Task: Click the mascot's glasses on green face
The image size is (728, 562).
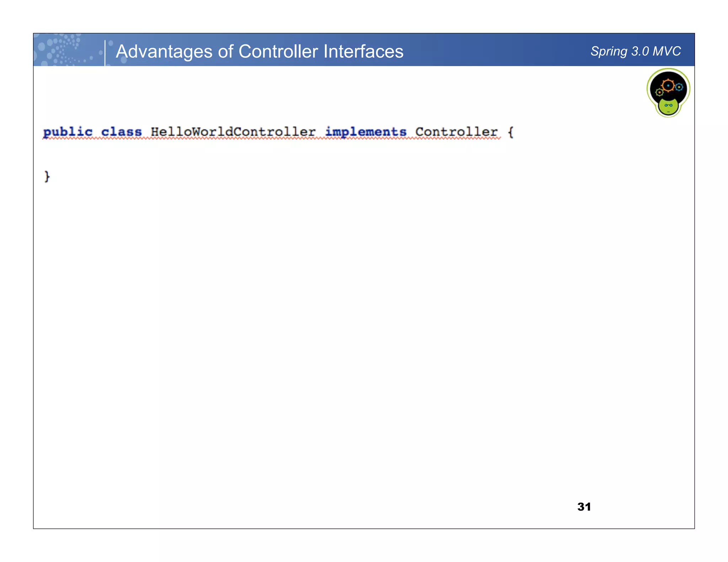Action: 668,105
